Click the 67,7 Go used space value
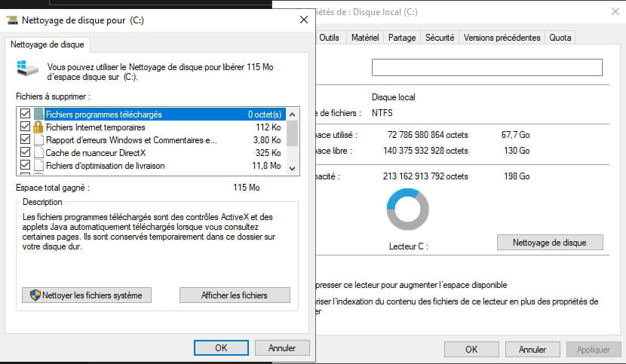This screenshot has width=626, height=364. (x=515, y=134)
